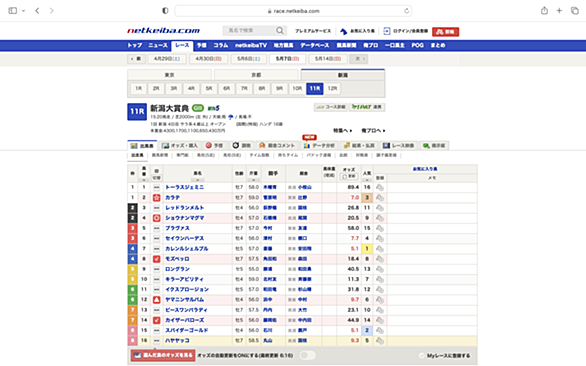The height and width of the screenshot is (366, 586).
Task: Select the 5月14日 date button
Action: pyautogui.click(x=328, y=59)
